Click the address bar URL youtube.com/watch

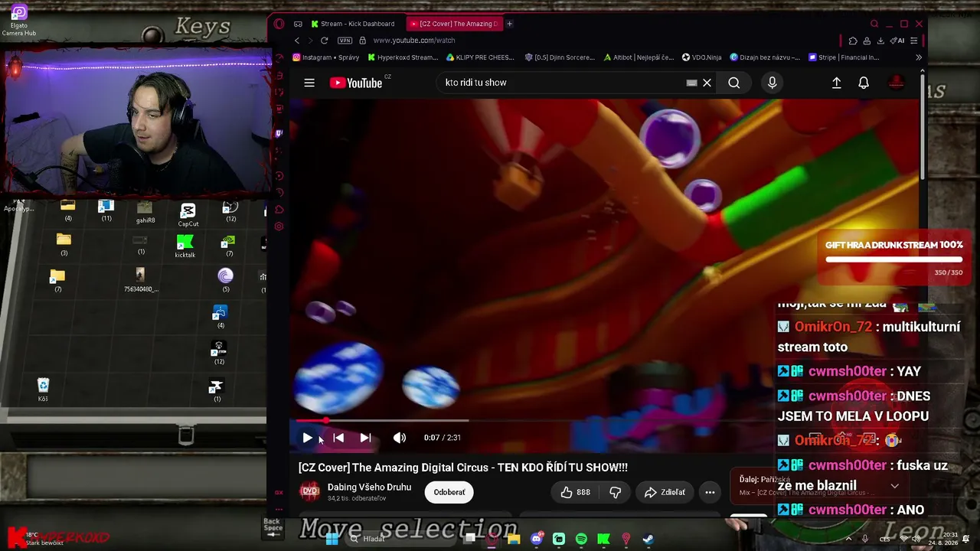414,41
